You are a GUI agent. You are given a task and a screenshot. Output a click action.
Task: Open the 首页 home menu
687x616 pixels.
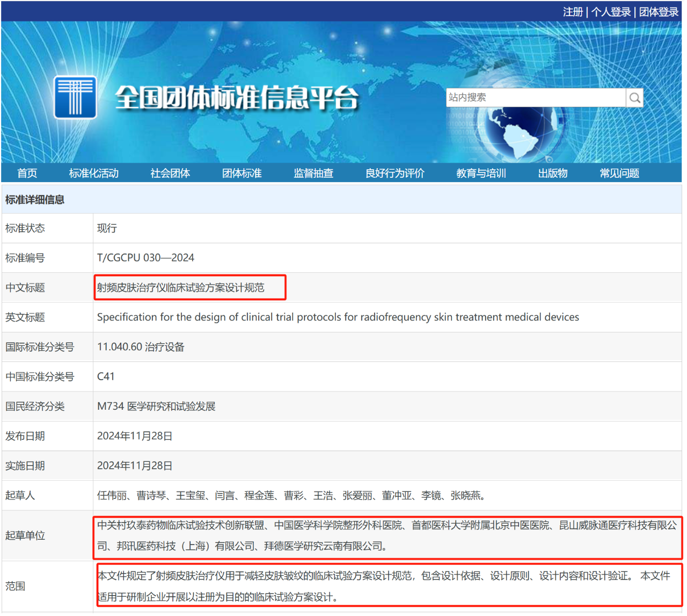[27, 173]
